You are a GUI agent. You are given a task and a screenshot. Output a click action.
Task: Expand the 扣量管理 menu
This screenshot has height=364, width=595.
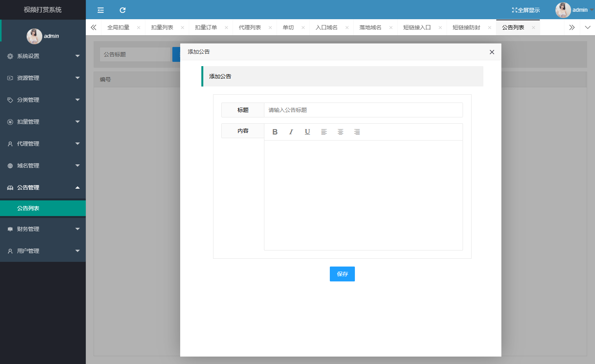[x=43, y=122]
